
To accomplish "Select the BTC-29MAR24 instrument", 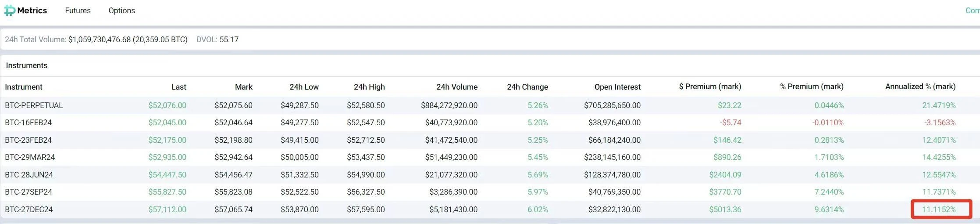I will pos(30,157).
